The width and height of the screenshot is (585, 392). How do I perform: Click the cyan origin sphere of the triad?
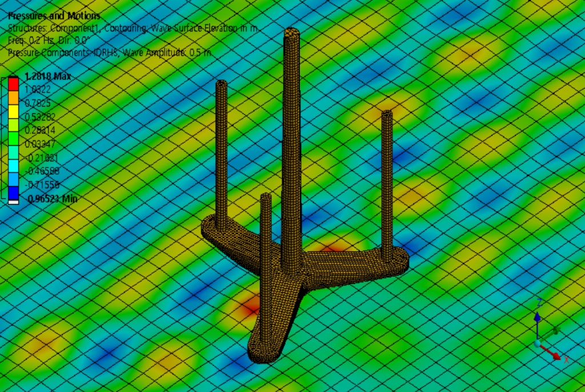(x=537, y=342)
